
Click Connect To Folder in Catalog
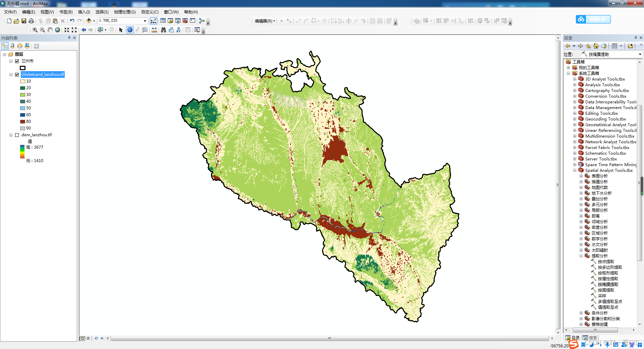tap(630, 46)
